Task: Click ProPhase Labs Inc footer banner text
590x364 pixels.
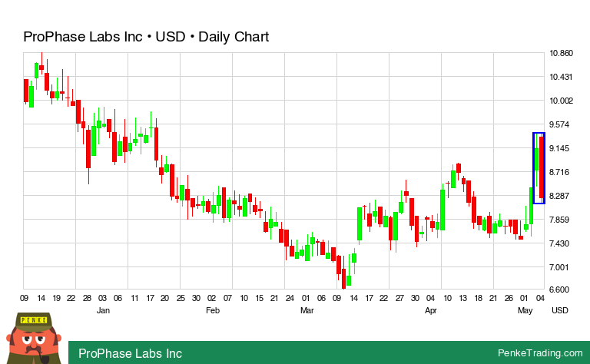Action: point(130,353)
